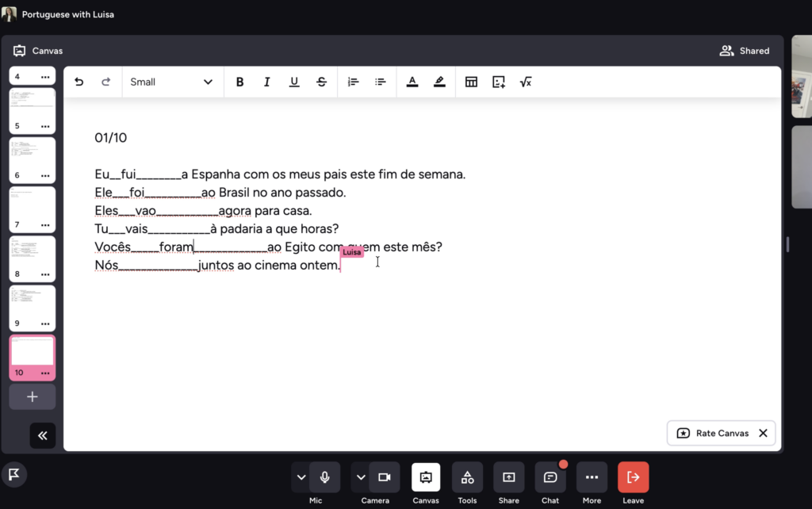
Task: Click the word Brasil in second sentence
Action: click(234, 193)
